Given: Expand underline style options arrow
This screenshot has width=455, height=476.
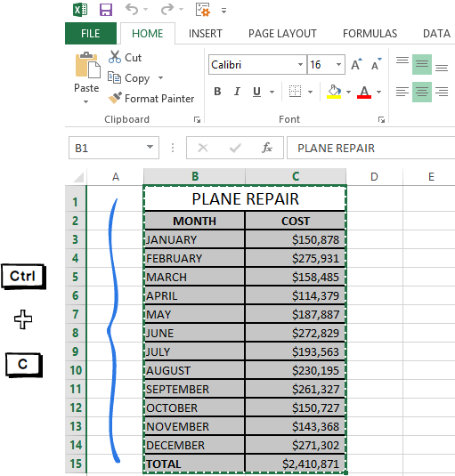Looking at the screenshot, I should click(x=272, y=92).
